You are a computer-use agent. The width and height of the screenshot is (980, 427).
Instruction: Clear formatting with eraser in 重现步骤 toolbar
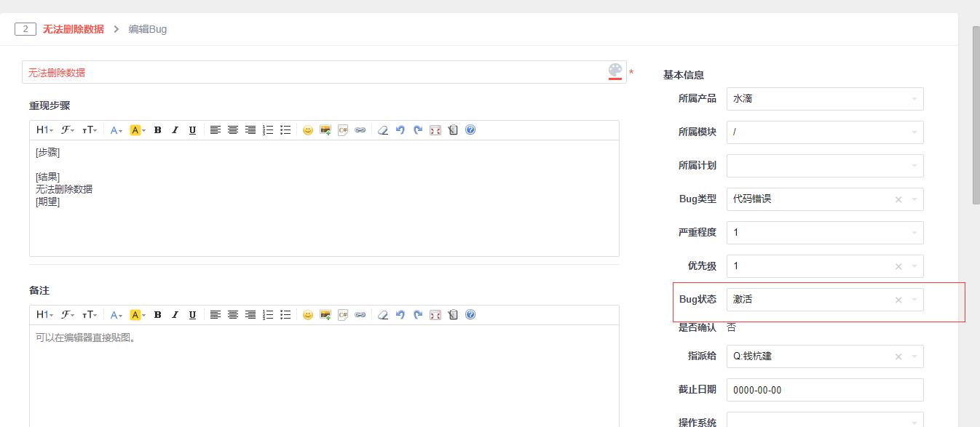(x=383, y=130)
